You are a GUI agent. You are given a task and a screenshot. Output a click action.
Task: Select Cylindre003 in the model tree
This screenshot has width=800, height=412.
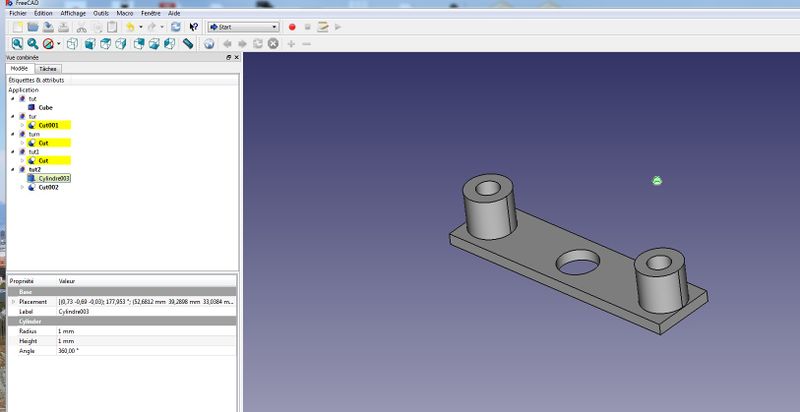(53, 178)
